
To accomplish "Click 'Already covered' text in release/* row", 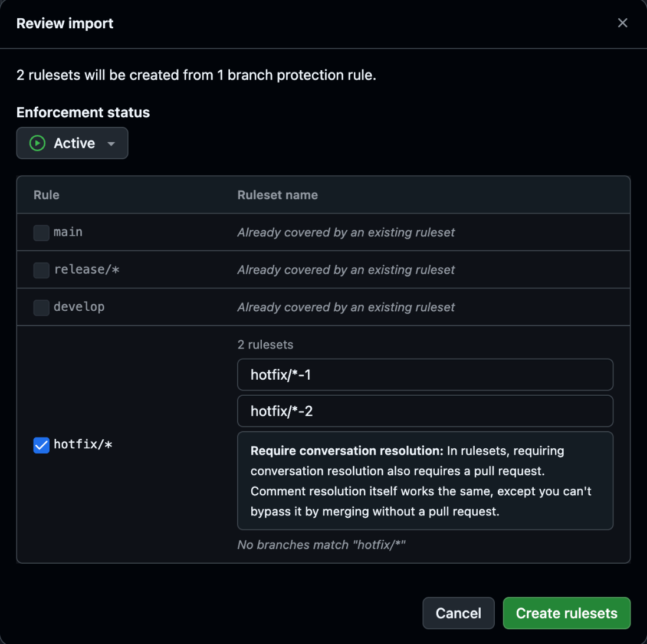I will (346, 270).
